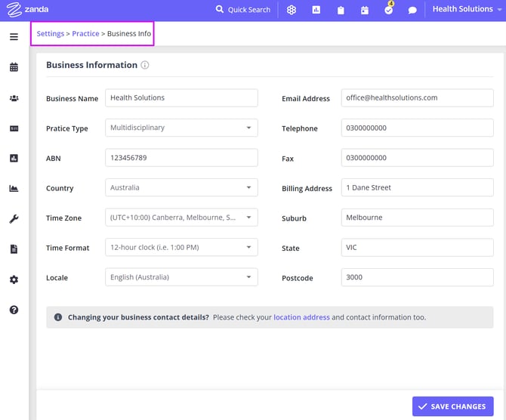Click the Business Name input field
The image size is (506, 420).
click(x=181, y=97)
